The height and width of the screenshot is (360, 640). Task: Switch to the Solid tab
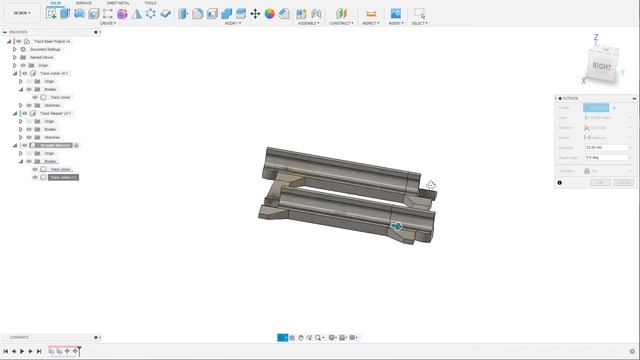pos(56,3)
